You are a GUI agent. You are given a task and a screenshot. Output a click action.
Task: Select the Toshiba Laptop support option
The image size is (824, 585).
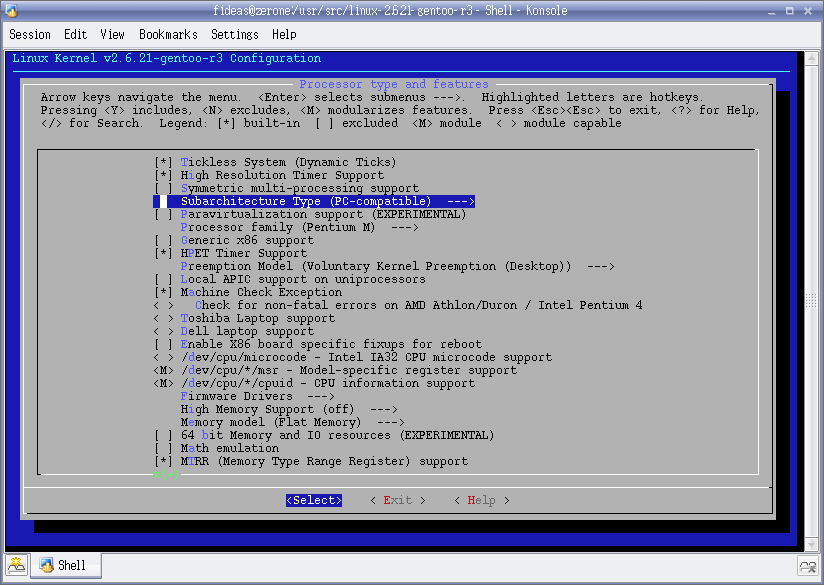click(244, 319)
